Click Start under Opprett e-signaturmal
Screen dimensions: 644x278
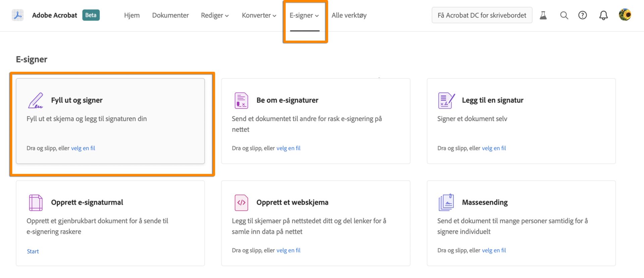[33, 251]
